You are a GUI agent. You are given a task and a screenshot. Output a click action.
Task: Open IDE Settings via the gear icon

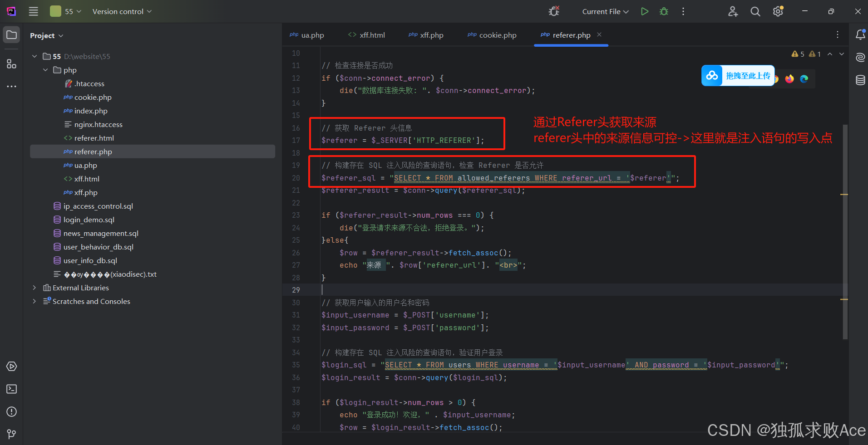coord(778,11)
